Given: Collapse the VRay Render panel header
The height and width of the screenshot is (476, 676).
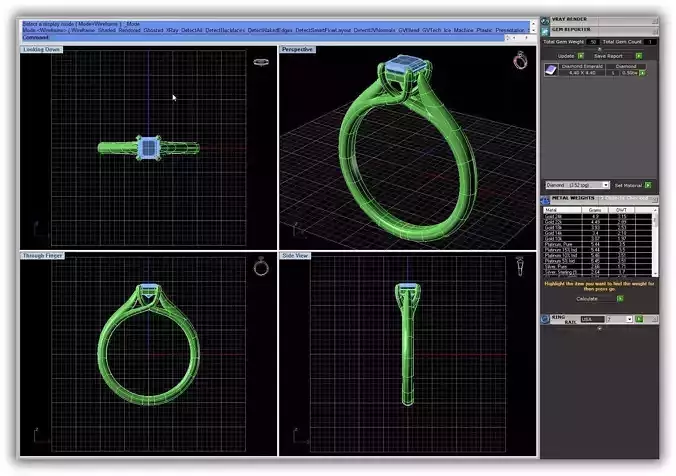Looking at the screenshot, I should coord(655,21).
